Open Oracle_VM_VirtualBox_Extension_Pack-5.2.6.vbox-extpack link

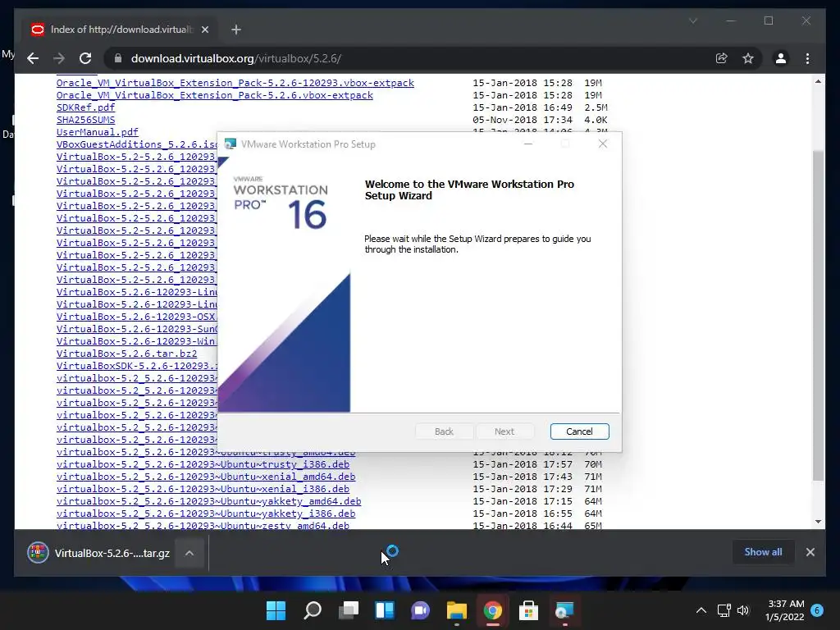(215, 95)
